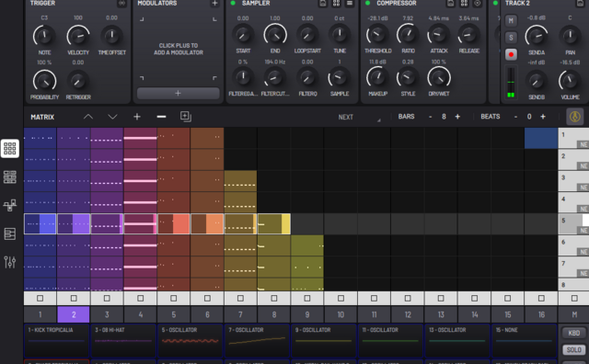Image resolution: width=589 pixels, height=364 pixels.
Task: Click the pink clip in column 4 scene 5
Action: pos(140,224)
